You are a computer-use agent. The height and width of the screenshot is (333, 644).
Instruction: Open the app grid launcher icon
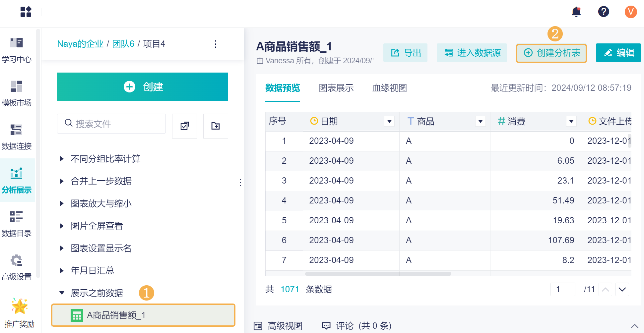(26, 12)
